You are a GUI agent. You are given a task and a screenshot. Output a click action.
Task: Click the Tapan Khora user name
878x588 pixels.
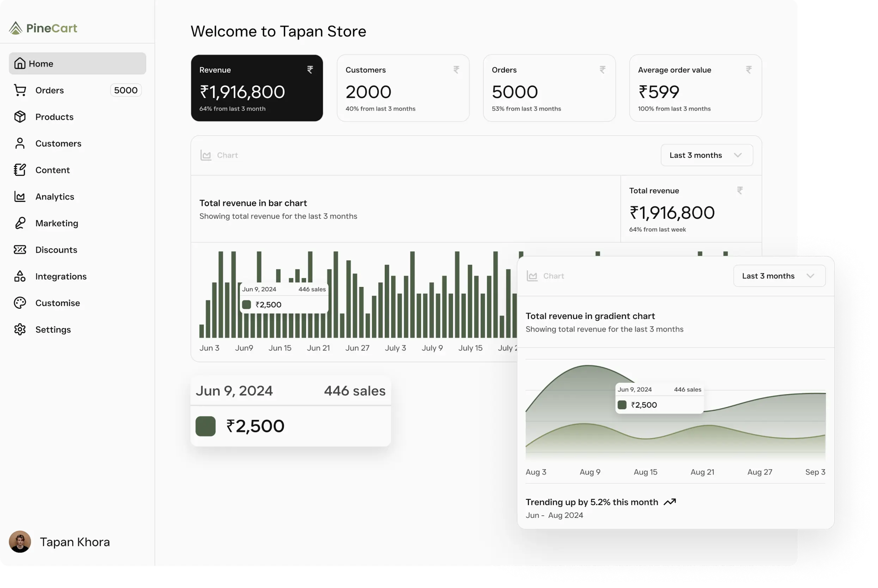click(x=75, y=542)
